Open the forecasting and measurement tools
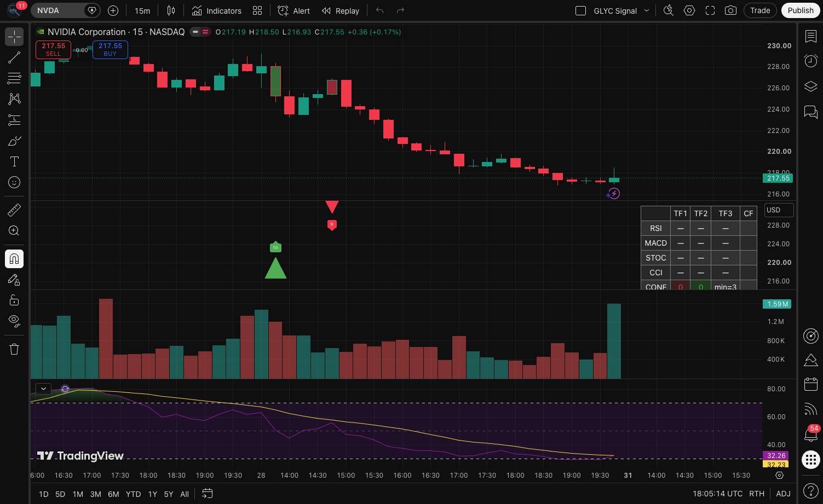The height and width of the screenshot is (504, 823). (x=14, y=120)
